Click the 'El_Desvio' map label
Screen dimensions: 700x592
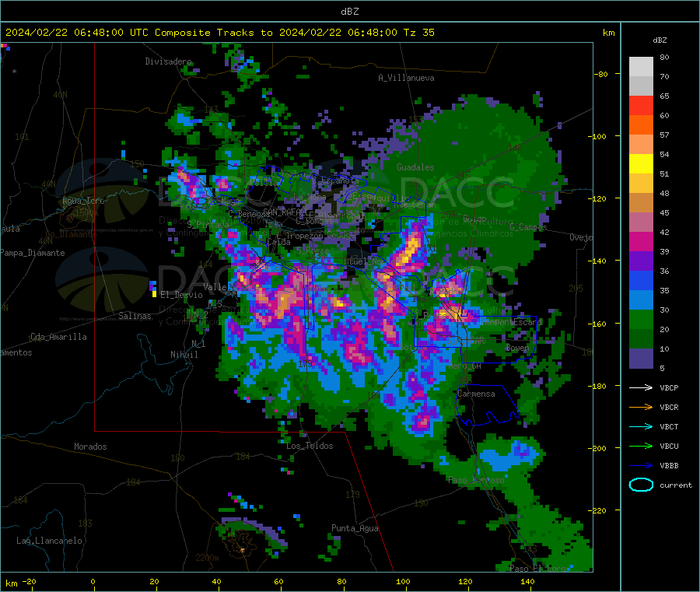click(x=181, y=295)
